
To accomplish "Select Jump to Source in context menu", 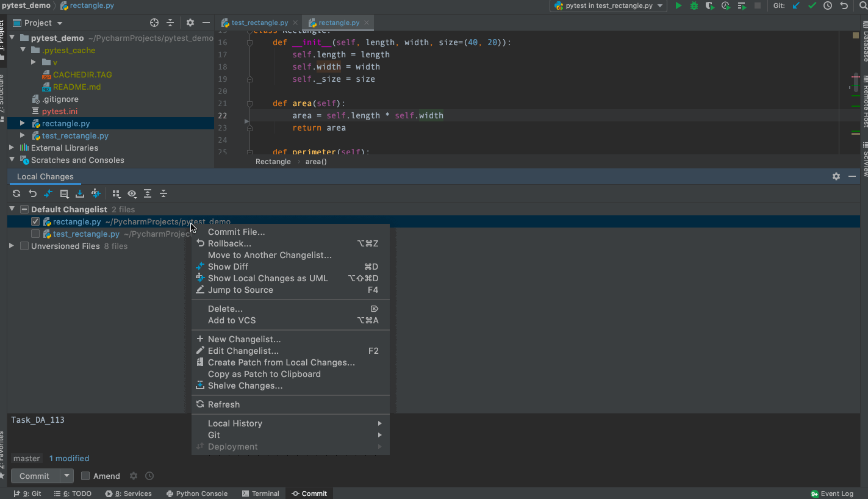I will [x=290, y=290].
